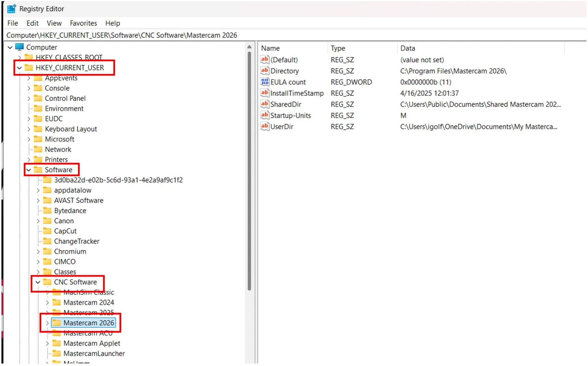Click the MastercamLauncher folder icon
This screenshot has height=366, width=588.
(57, 353)
